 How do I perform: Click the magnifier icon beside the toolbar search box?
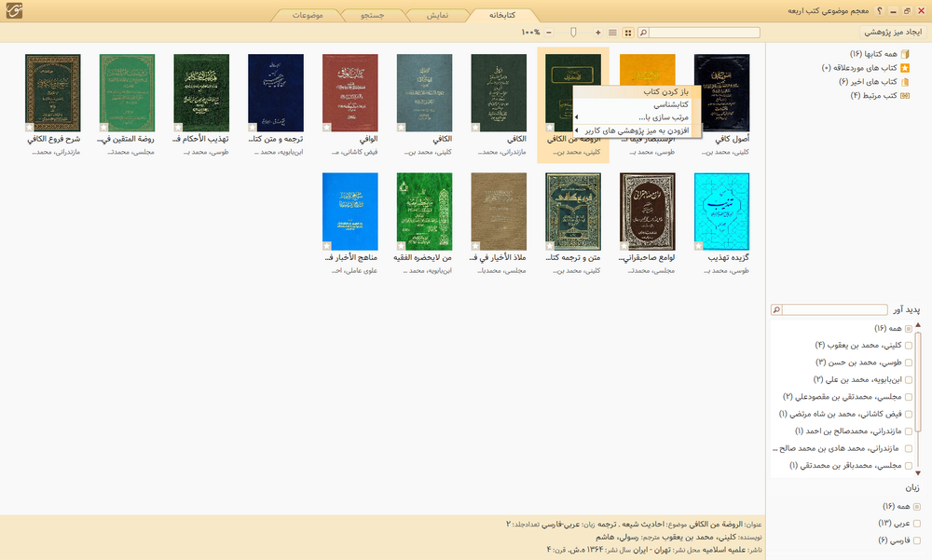[x=642, y=33]
